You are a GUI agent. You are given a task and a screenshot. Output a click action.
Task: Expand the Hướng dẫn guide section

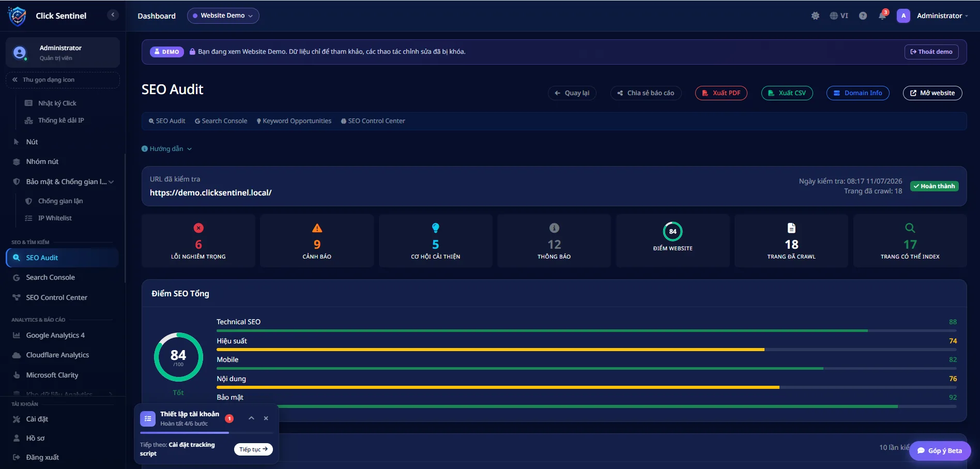tap(166, 149)
